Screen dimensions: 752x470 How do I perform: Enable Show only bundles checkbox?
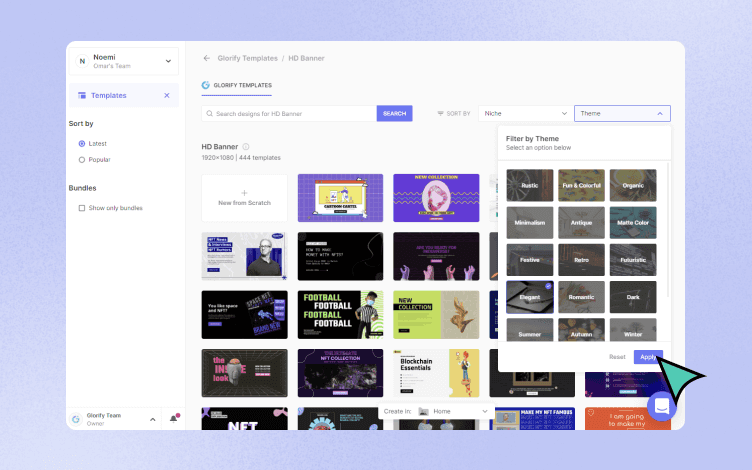coord(82,208)
